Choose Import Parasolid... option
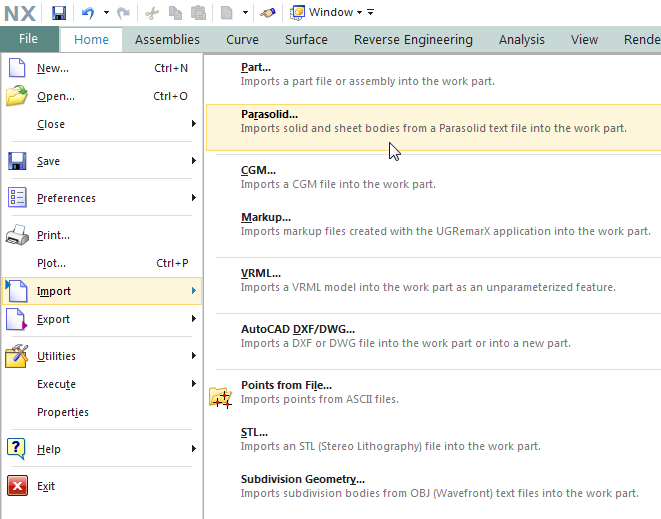The height and width of the screenshot is (519, 661). [433, 127]
